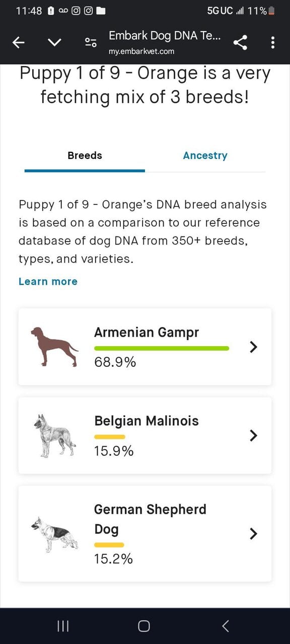Image resolution: width=290 pixels, height=644 pixels.
Task: Open the downward chevron in browser bar
Action: click(54, 43)
